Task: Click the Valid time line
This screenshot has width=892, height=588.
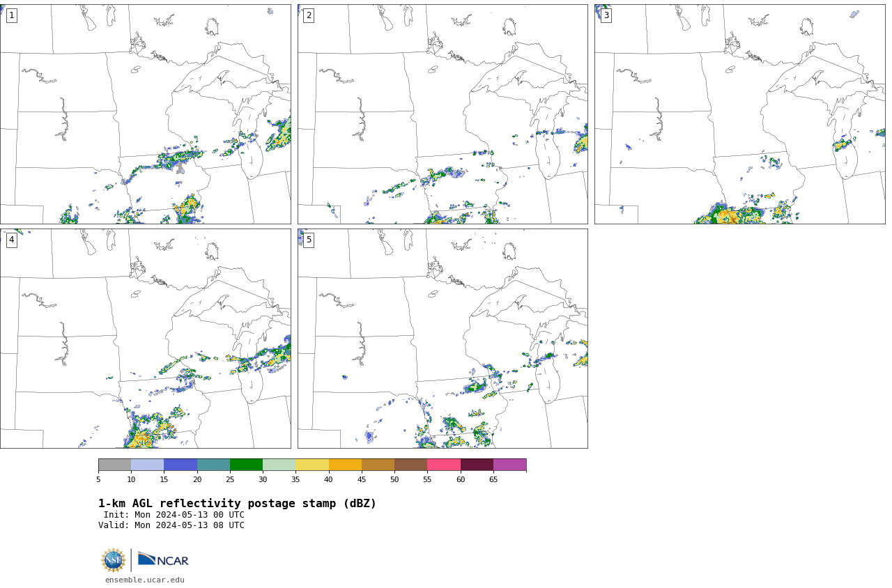Action: tap(171, 525)
